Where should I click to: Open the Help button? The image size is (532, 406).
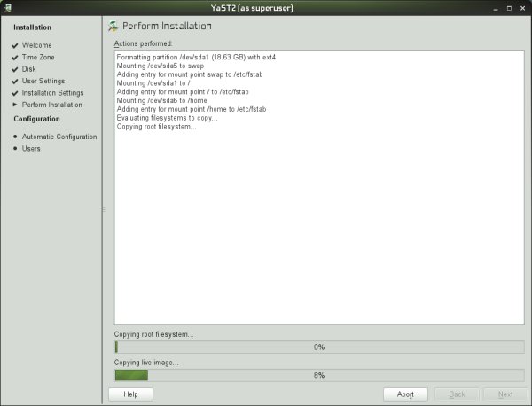point(130,394)
